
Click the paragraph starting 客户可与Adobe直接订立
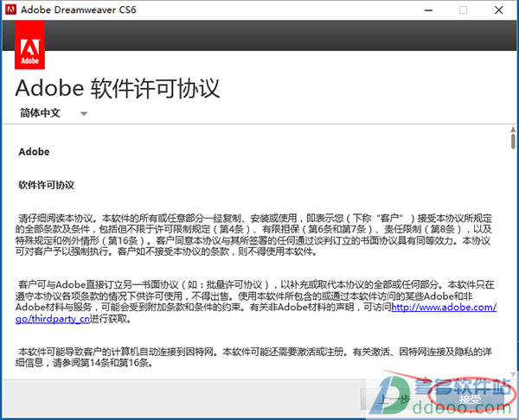(x=255, y=302)
